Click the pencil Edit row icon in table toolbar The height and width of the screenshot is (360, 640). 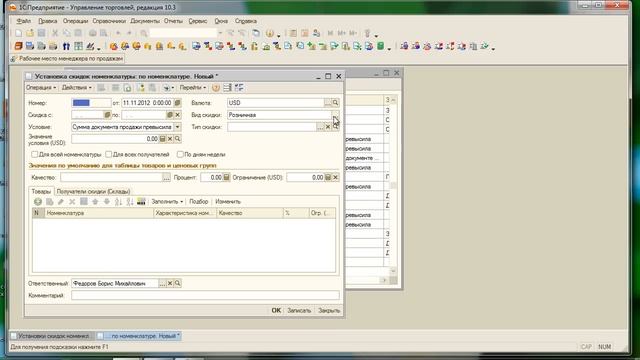[61, 202]
